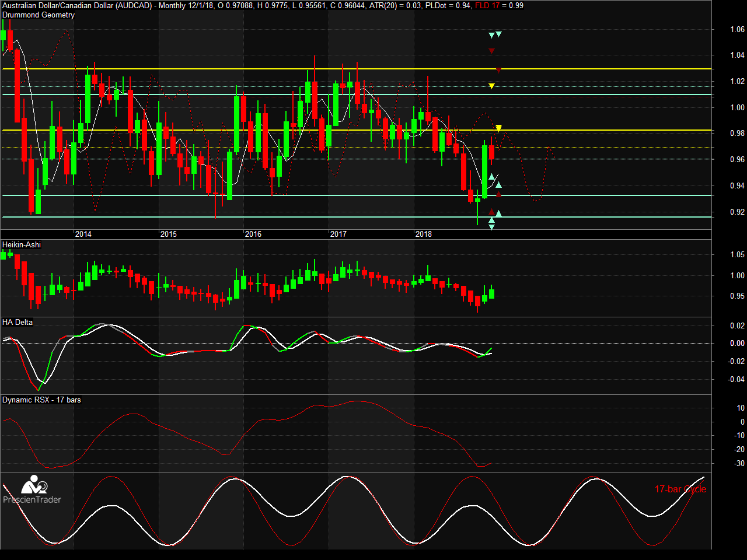Click the 1.02 price axis label
This screenshot has width=747, height=560.
coord(737,81)
